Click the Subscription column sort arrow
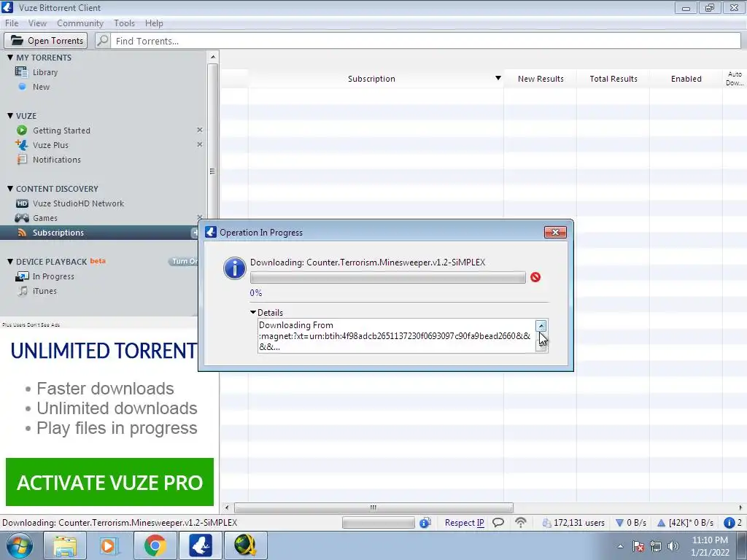The width and height of the screenshot is (747, 560). pyautogui.click(x=498, y=78)
